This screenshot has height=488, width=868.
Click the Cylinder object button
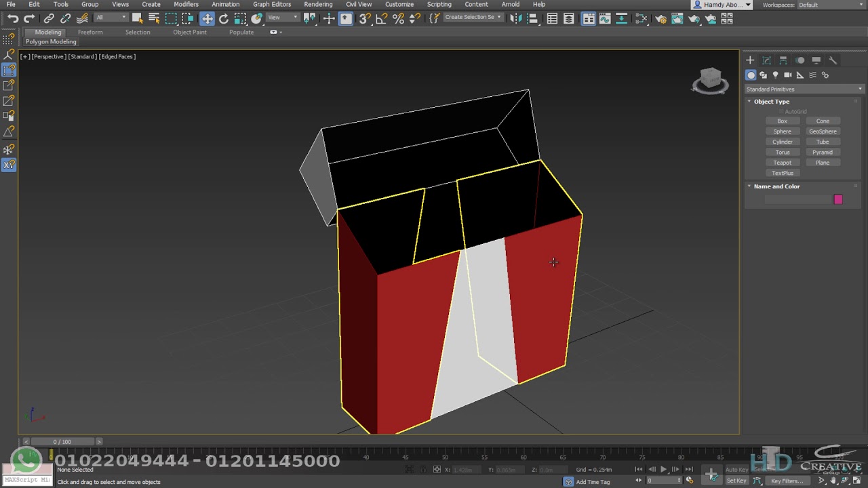(782, 142)
